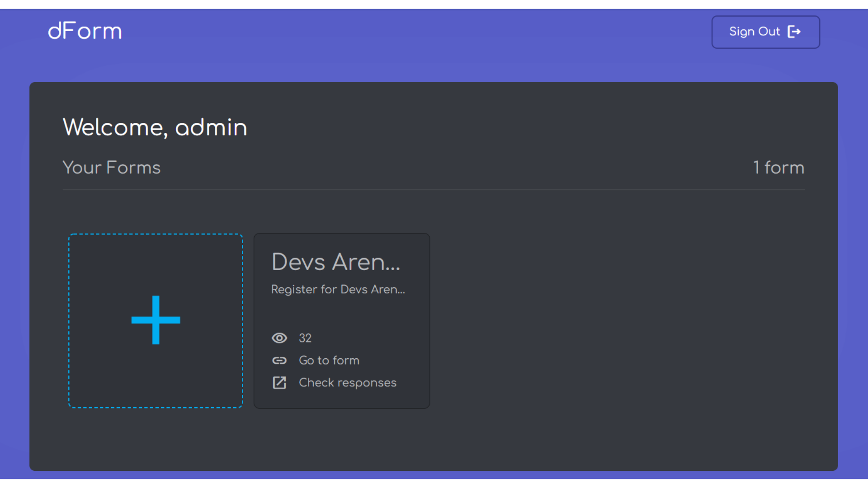The height and width of the screenshot is (488, 868).
Task: Click the blue plus icon to create a form
Action: [156, 320]
